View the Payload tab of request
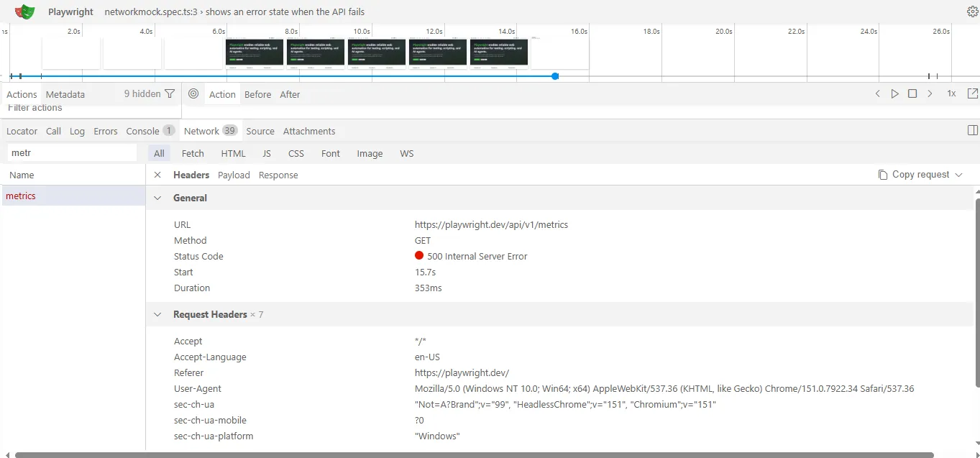 [x=234, y=175]
